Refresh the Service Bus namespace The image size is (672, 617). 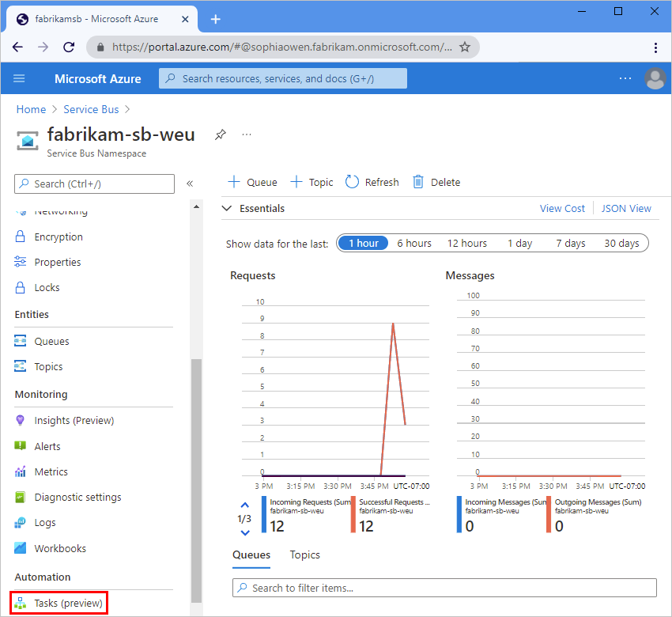372,182
